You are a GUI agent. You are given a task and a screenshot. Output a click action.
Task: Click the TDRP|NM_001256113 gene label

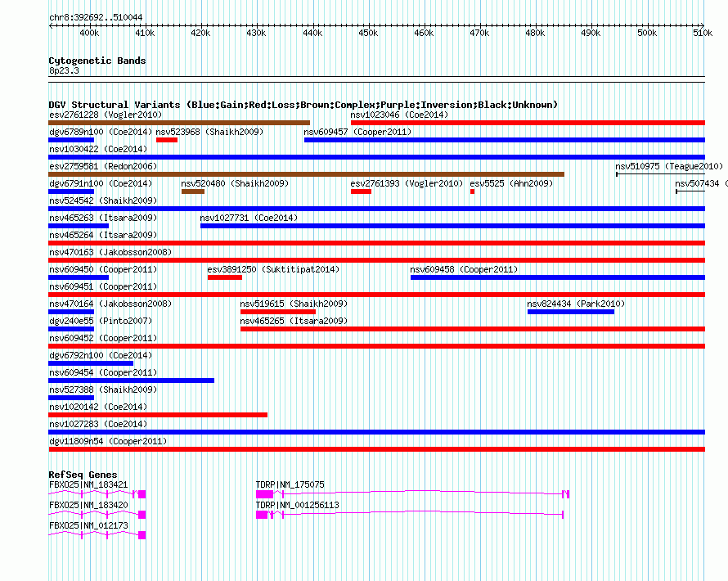(298, 505)
